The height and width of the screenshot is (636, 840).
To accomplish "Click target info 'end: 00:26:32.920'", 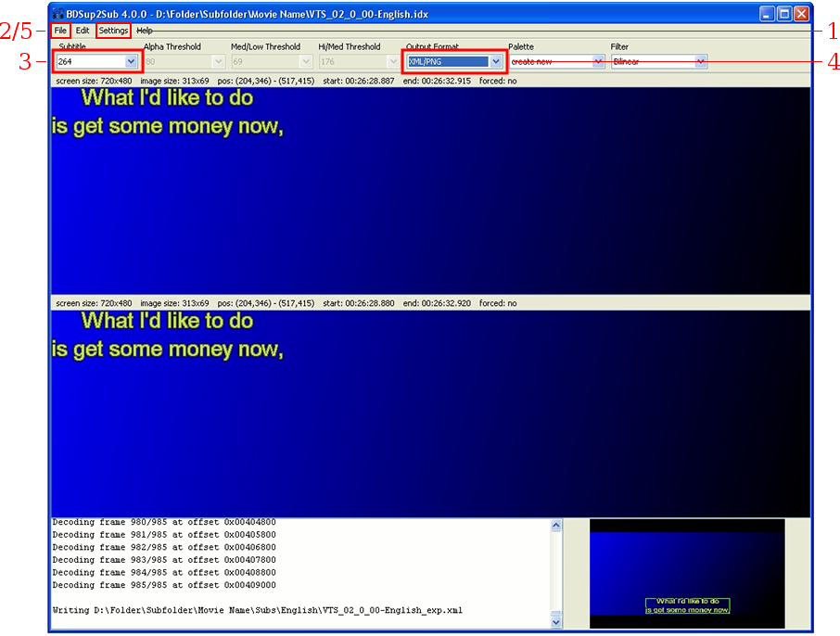I will 437,303.
